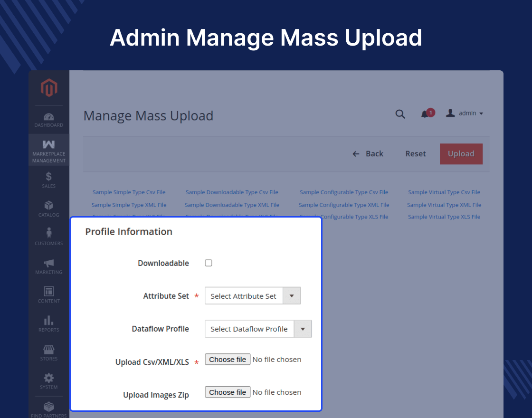Click the Manage Mass Upload page title
The width and height of the screenshot is (532, 418).
(148, 116)
